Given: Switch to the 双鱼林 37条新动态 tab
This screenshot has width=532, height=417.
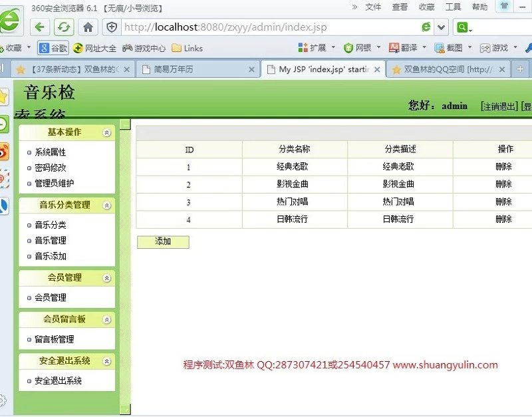Looking at the screenshot, I should [73, 69].
